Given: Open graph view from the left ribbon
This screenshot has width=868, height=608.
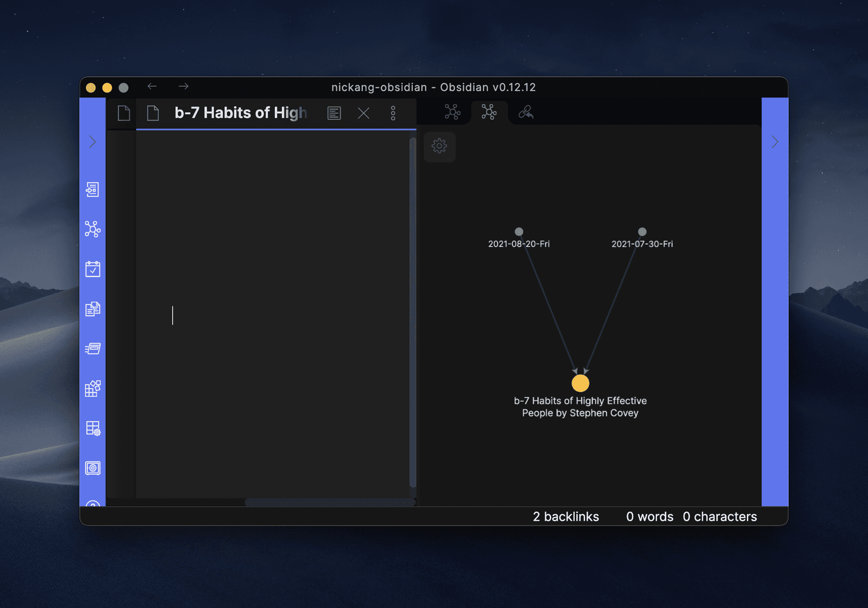Looking at the screenshot, I should point(92,229).
